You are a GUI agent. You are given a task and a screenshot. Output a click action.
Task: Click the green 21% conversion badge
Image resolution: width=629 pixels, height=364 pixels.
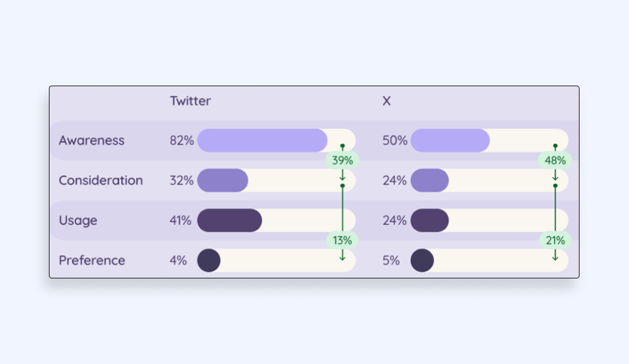[555, 241]
